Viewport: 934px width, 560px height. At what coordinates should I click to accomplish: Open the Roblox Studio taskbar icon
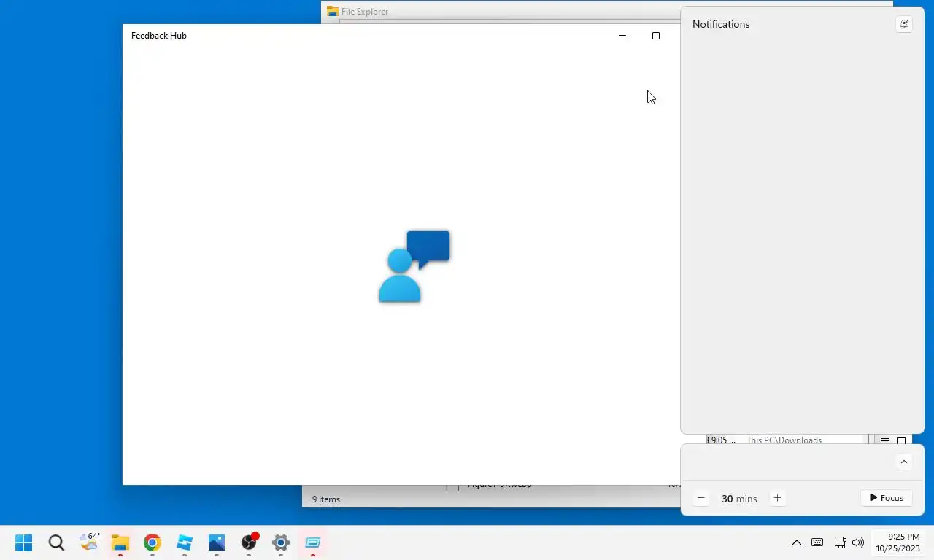(184, 542)
